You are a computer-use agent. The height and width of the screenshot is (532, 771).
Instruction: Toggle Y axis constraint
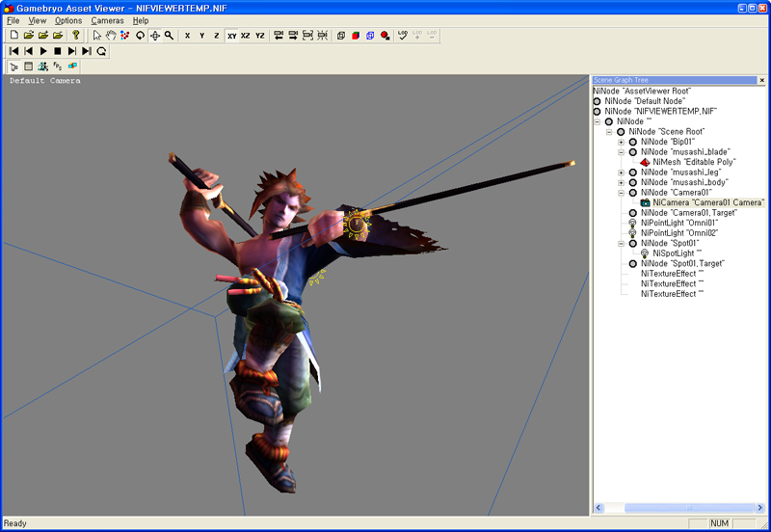[202, 36]
